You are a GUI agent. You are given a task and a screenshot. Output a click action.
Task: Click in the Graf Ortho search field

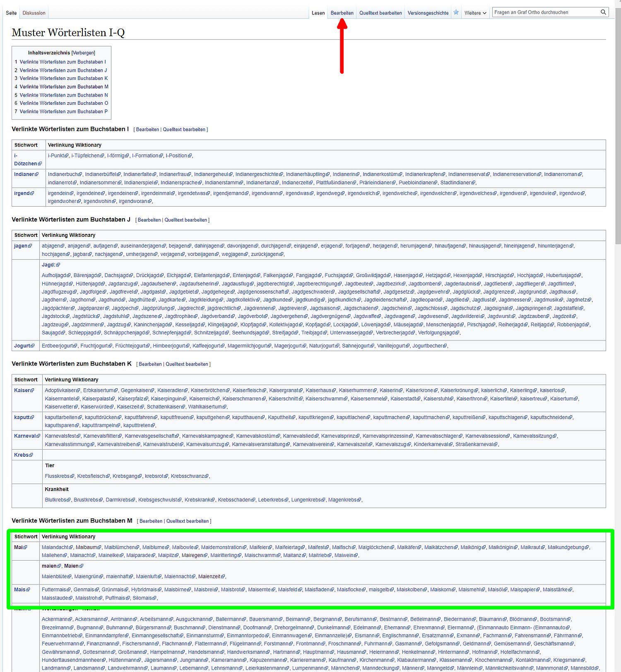544,12
